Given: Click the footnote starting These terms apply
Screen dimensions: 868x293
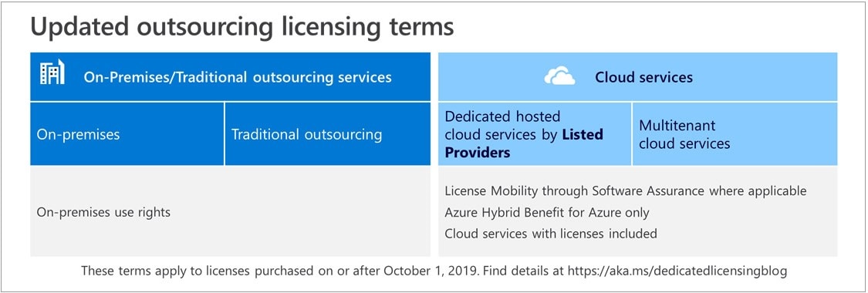Looking at the screenshot, I should coord(434,271).
